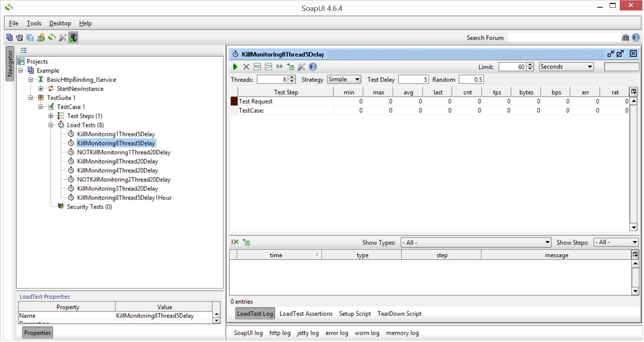This screenshot has width=644, height=342.
Task: Open the Help menu
Action: pos(85,23)
